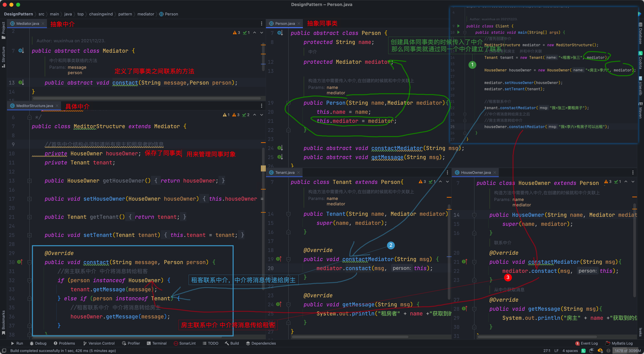The image size is (644, 354).
Task: Click horizontal scrollbar under Tenant.java editor
Action: click(x=350, y=337)
